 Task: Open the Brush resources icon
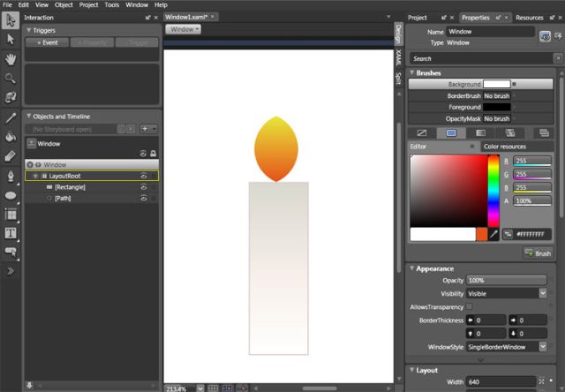544,133
